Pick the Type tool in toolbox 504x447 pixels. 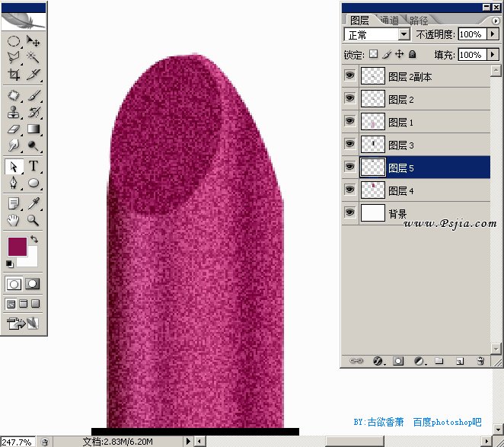pos(34,167)
